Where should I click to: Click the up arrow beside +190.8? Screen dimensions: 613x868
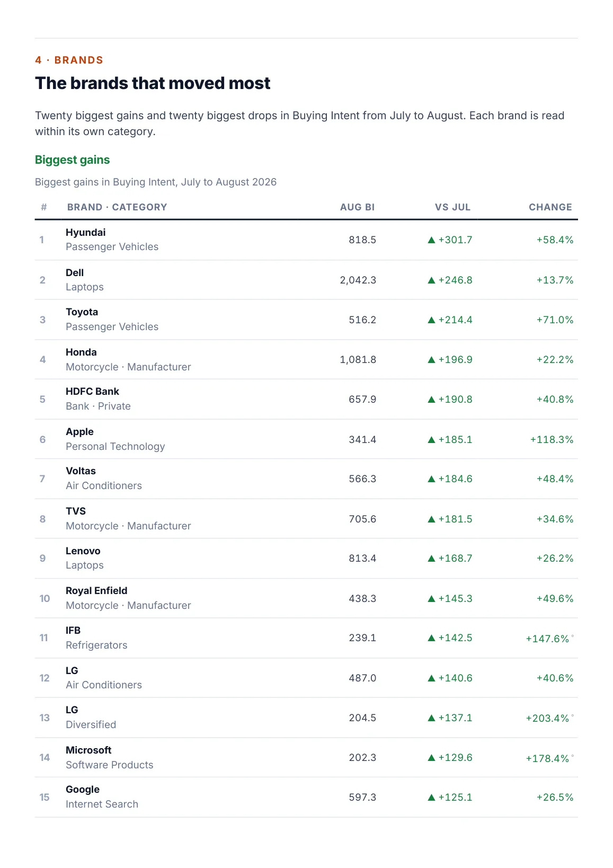click(x=431, y=400)
